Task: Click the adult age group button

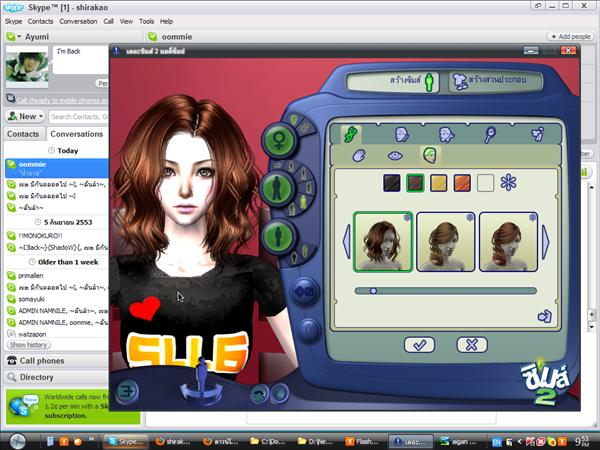Action: pos(276,188)
